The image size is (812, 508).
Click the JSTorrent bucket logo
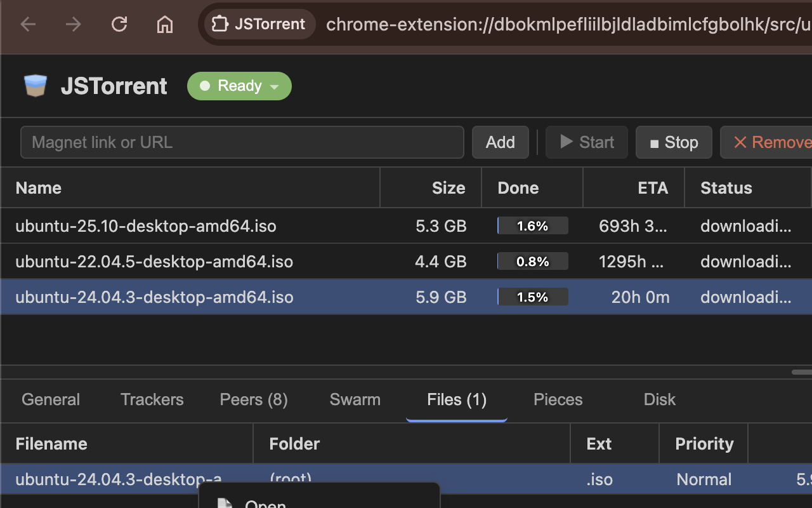click(x=36, y=86)
